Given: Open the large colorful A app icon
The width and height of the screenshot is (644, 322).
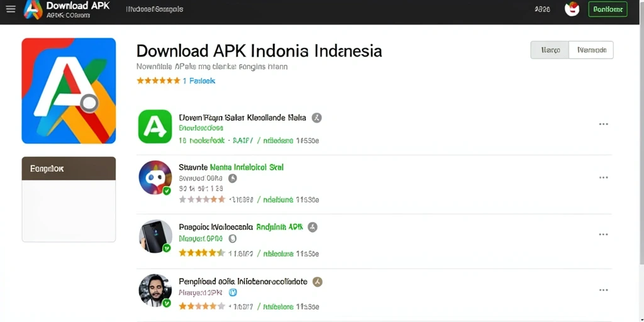Looking at the screenshot, I should (x=69, y=91).
